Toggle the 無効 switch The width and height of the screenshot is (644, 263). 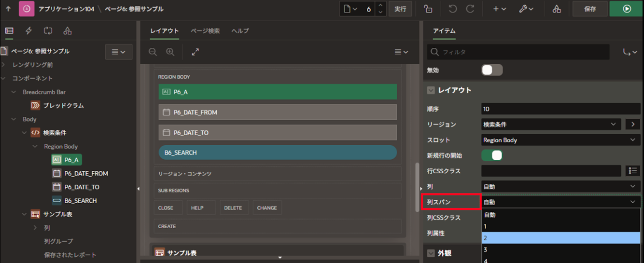(x=492, y=70)
